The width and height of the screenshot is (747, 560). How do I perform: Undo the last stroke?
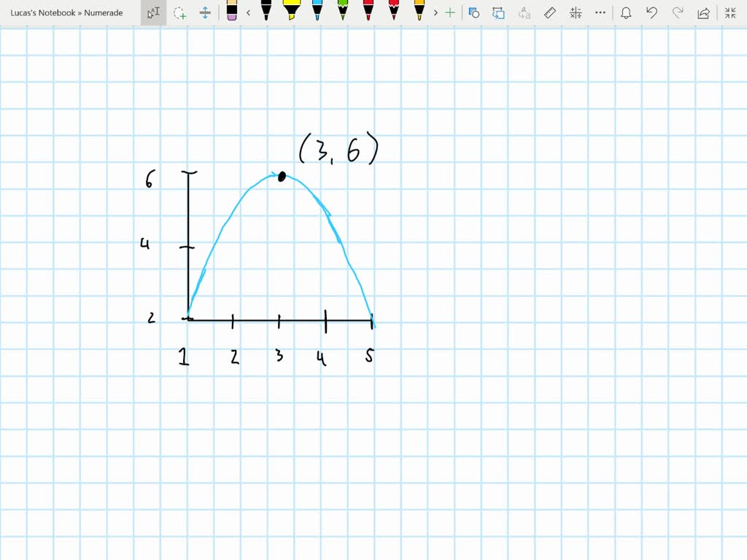tap(651, 12)
